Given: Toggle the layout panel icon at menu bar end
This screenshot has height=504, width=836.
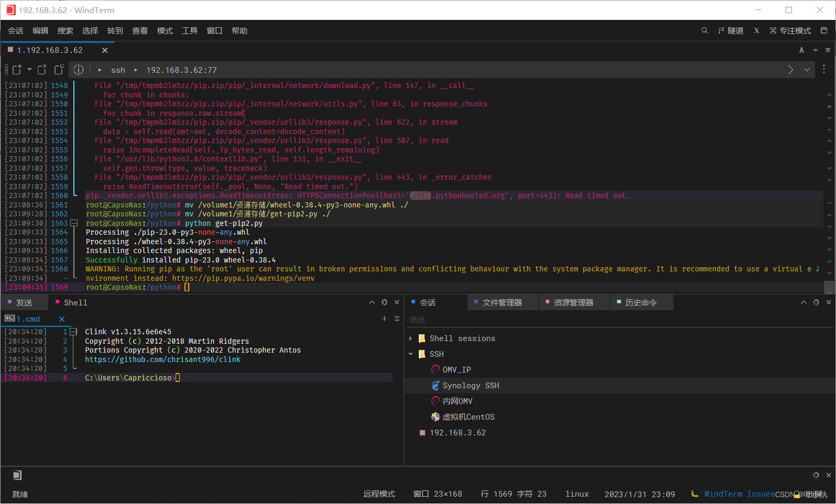Looking at the screenshot, I should point(824,31).
